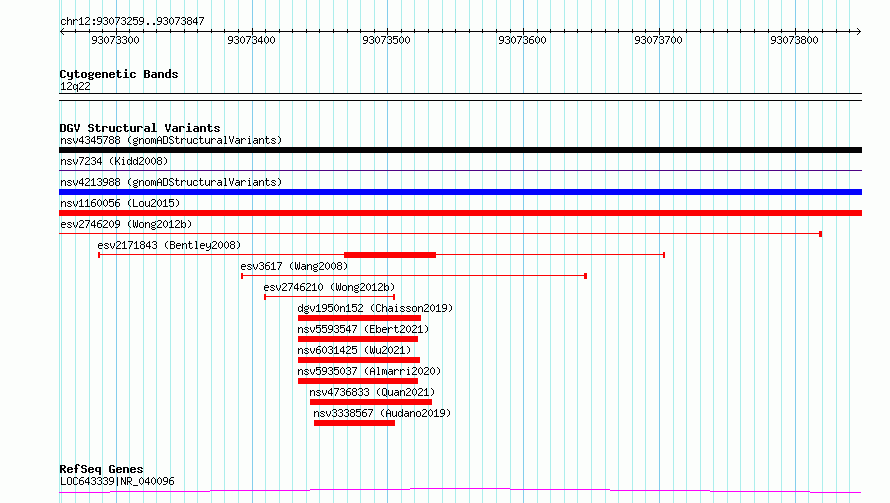Click the 93073500 ruler position
This screenshot has height=503, width=890.
[387, 40]
